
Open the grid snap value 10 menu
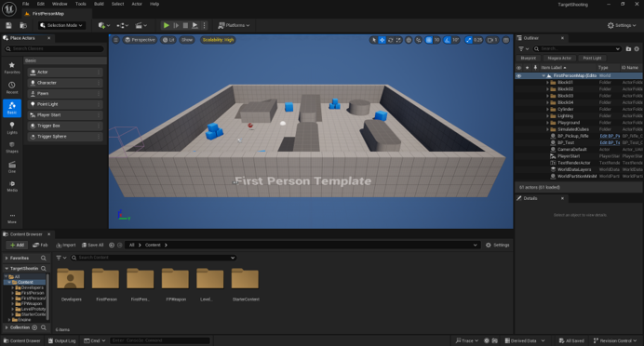pos(436,40)
